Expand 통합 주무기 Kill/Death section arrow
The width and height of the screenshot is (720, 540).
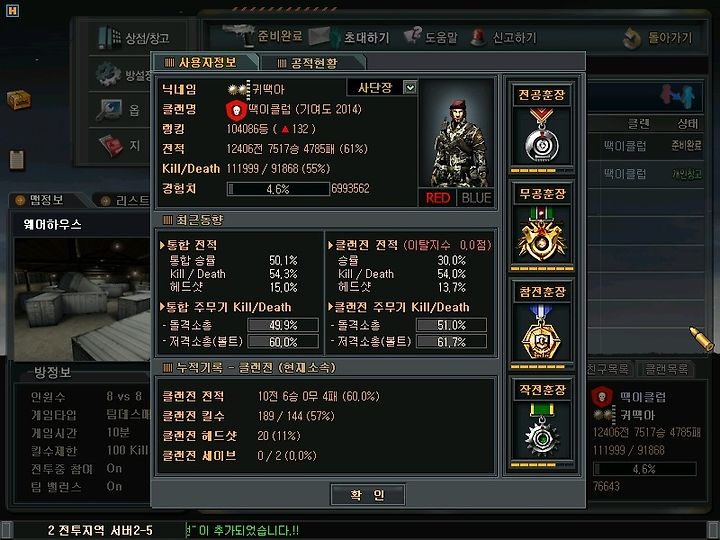[162, 307]
